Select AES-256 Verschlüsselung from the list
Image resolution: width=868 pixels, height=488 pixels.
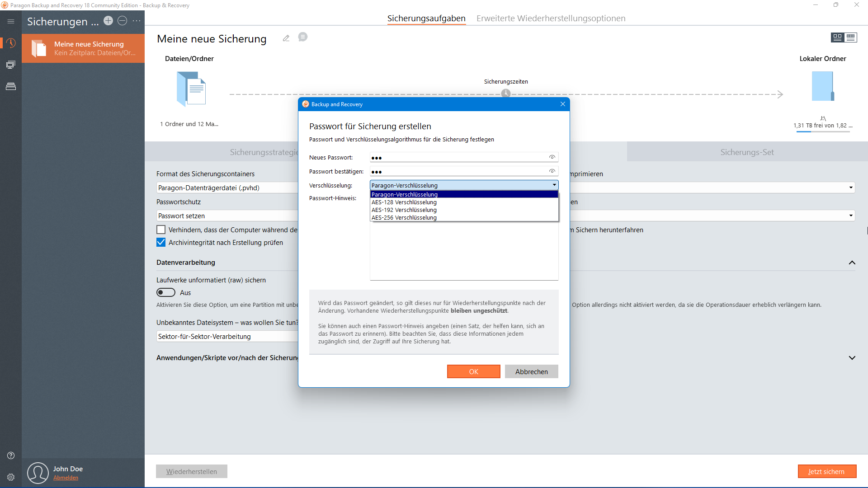point(404,218)
